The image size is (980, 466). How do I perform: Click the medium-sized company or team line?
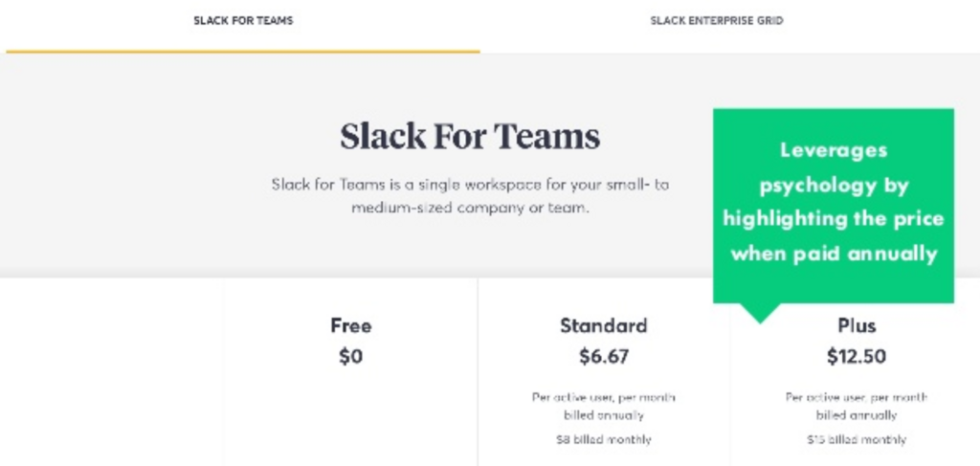coord(470,208)
